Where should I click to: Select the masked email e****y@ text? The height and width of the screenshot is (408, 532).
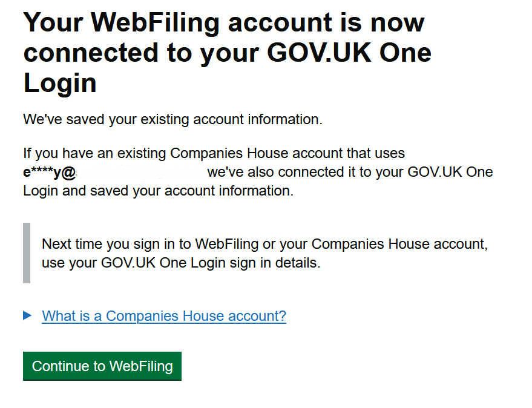(x=50, y=173)
